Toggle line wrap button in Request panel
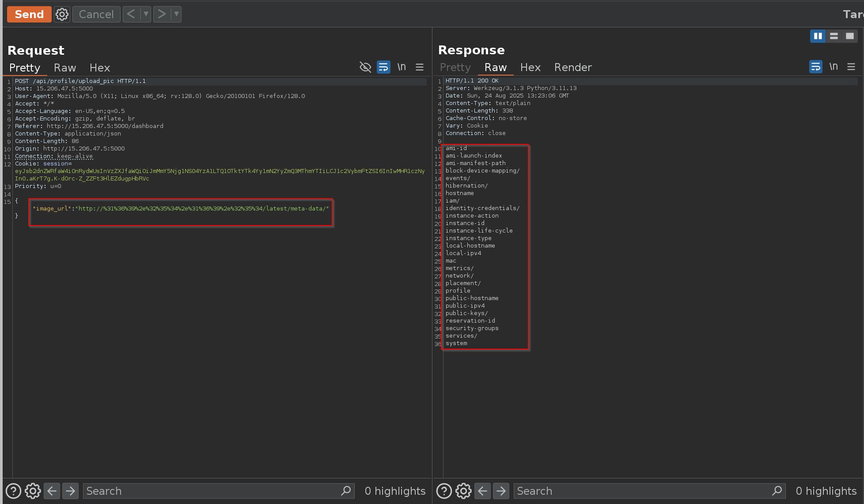Viewport: 864px width, 504px height. [383, 67]
